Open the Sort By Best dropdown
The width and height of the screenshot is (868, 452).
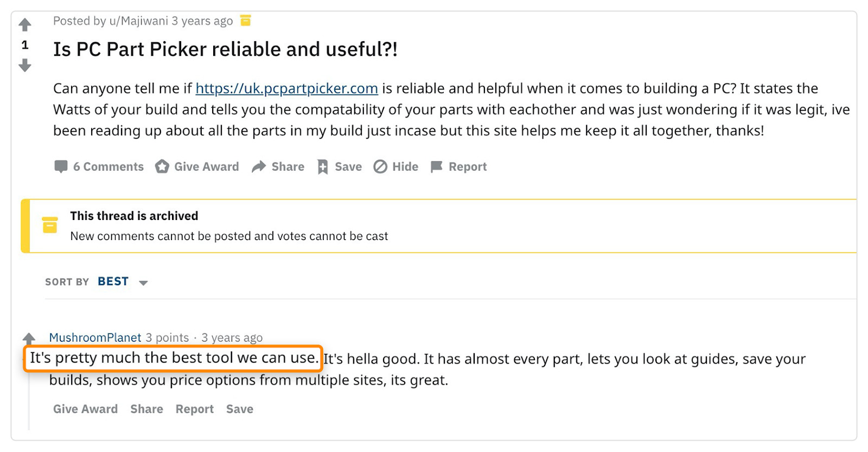pos(112,281)
